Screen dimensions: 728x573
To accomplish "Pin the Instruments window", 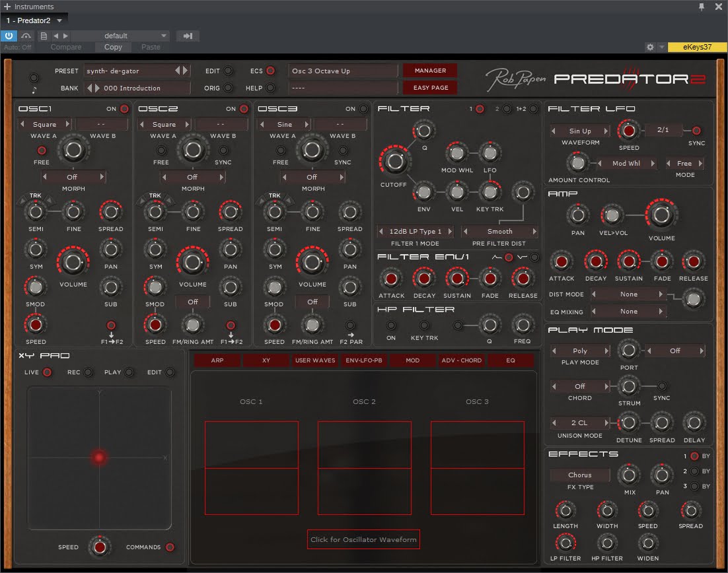I will click(x=702, y=7).
